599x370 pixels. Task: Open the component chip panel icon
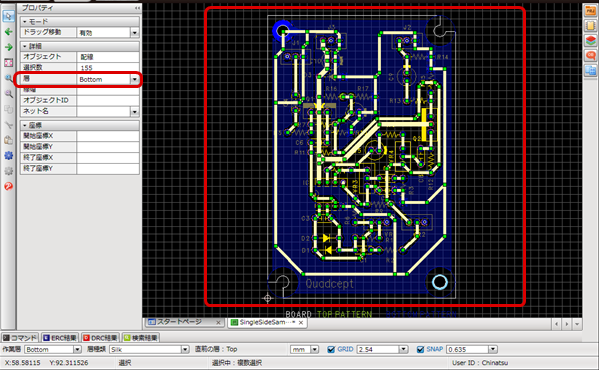(x=590, y=26)
